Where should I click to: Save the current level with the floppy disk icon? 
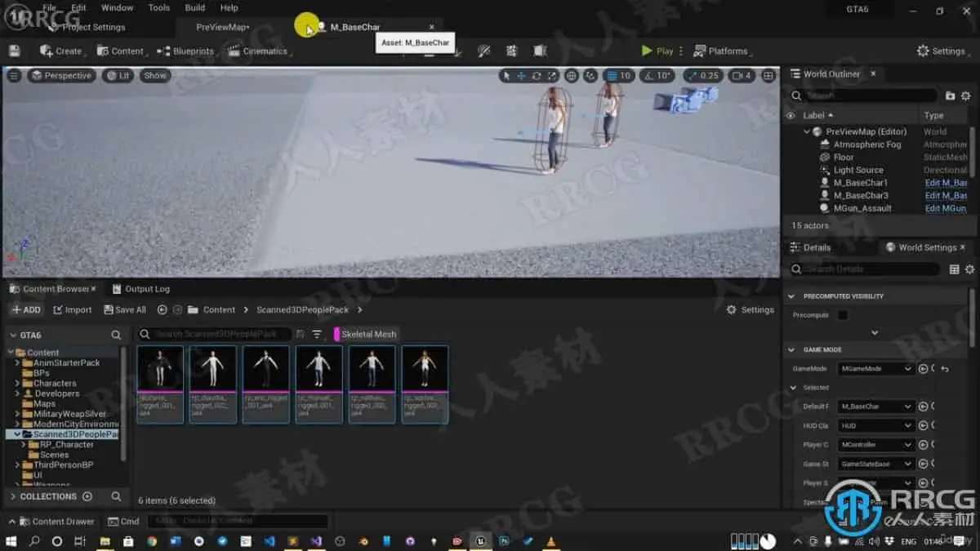click(x=14, y=51)
